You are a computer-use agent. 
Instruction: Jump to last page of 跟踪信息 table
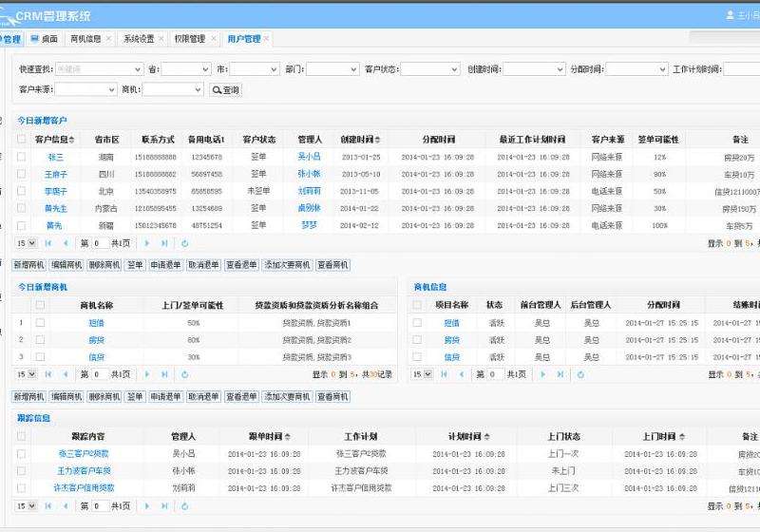[x=164, y=505]
